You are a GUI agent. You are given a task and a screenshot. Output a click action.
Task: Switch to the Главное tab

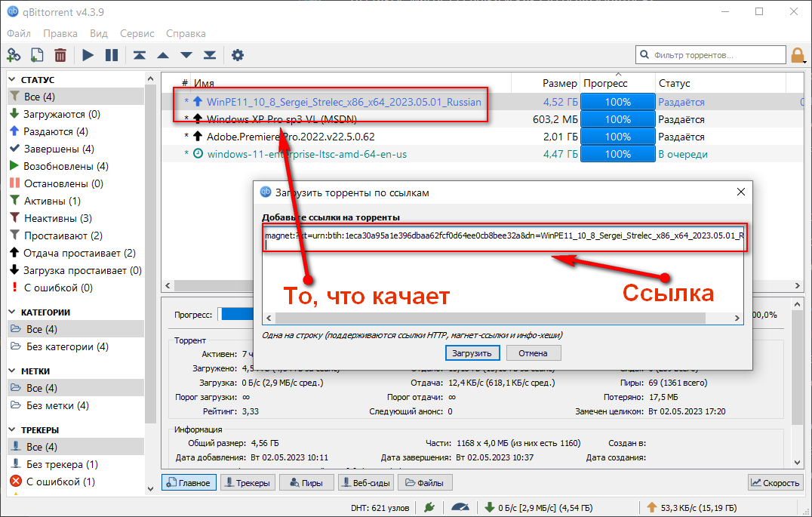point(189,483)
